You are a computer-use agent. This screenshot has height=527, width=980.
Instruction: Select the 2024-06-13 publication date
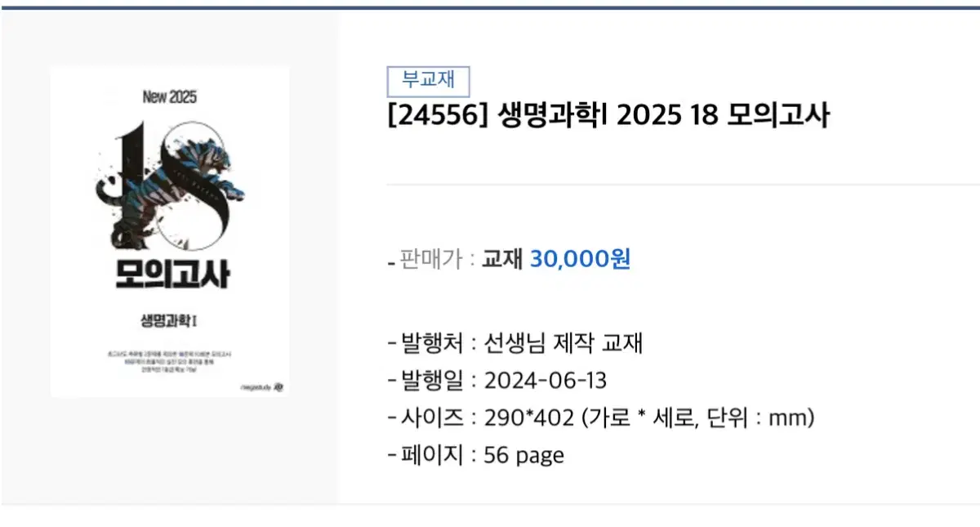tap(546, 381)
